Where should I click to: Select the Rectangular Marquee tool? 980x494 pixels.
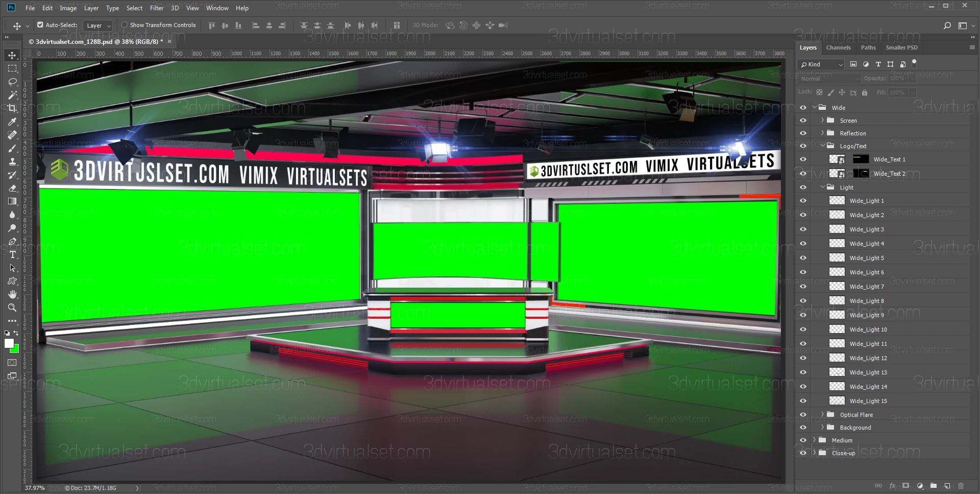12,68
